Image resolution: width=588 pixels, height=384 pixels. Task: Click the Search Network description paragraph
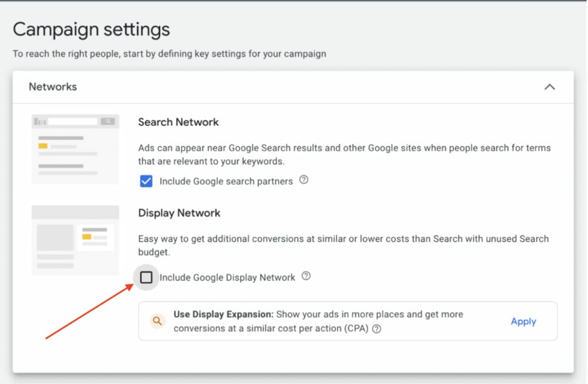pyautogui.click(x=344, y=155)
